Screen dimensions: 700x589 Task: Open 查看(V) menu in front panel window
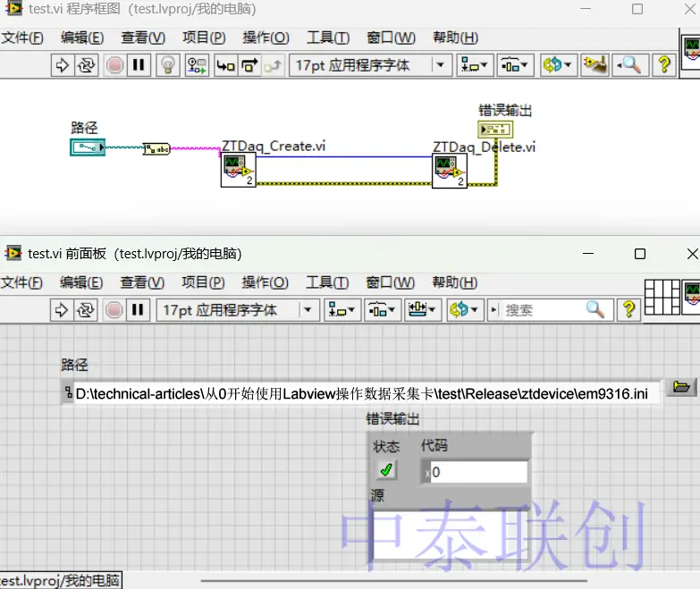[142, 282]
